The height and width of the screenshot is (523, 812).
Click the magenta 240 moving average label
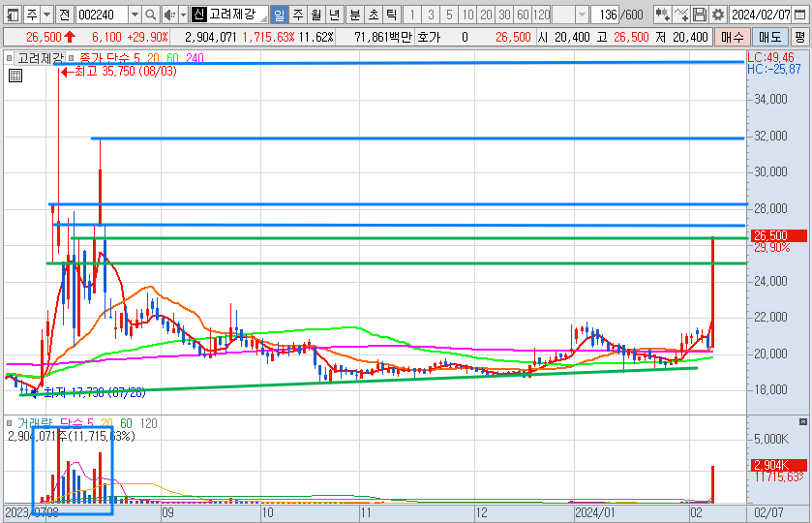pos(195,58)
